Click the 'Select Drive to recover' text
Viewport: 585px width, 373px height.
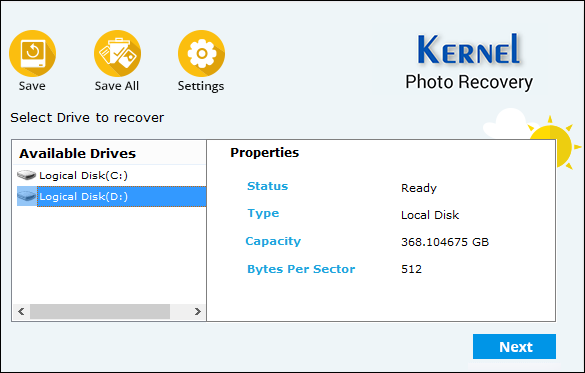point(87,117)
